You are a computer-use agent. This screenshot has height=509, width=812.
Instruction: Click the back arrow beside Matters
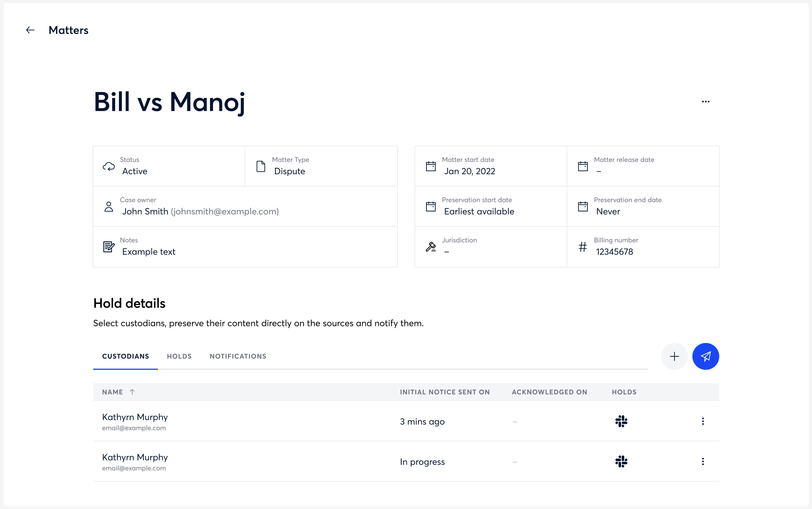coord(30,30)
